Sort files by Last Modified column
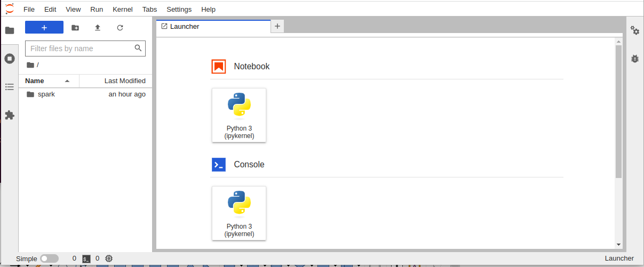 coord(125,81)
